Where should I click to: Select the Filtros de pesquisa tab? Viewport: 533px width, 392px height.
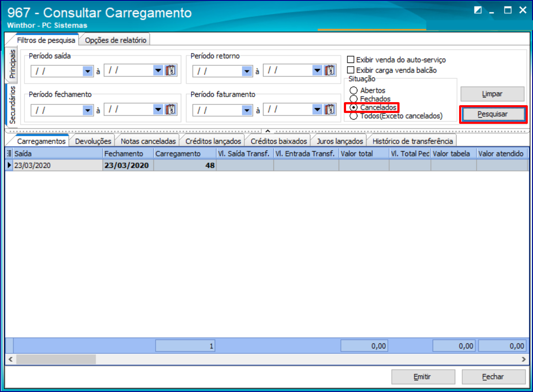pos(46,40)
